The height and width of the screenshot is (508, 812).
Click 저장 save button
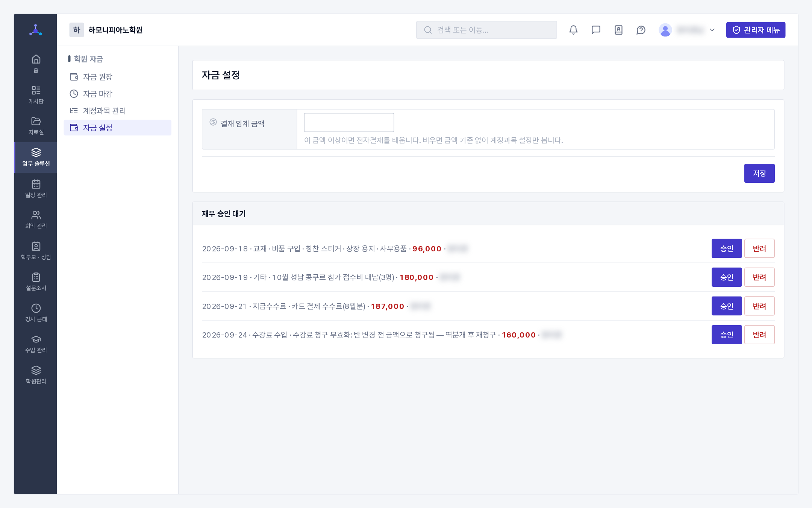[x=759, y=173]
